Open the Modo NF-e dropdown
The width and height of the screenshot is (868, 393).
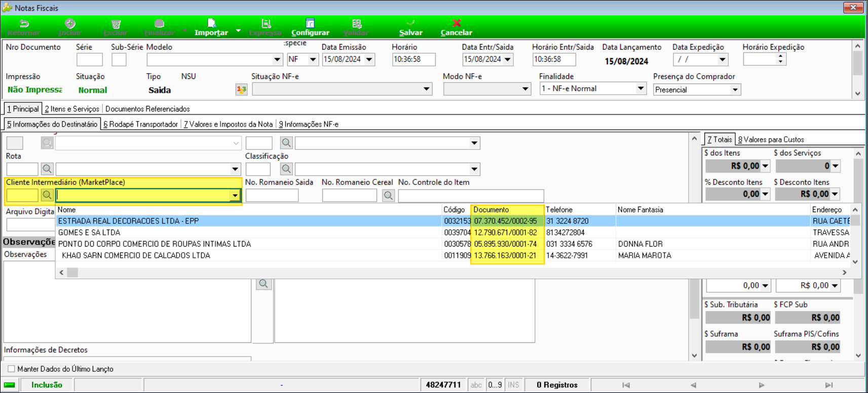(525, 89)
